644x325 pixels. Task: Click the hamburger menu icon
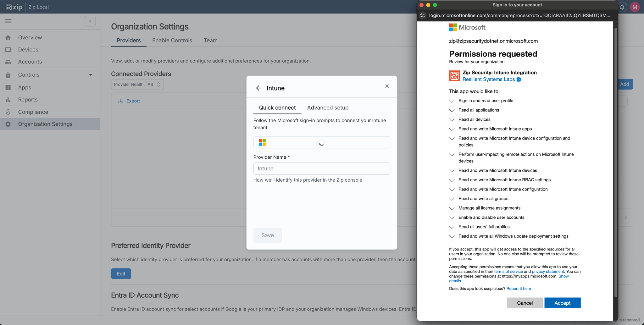(8, 21)
